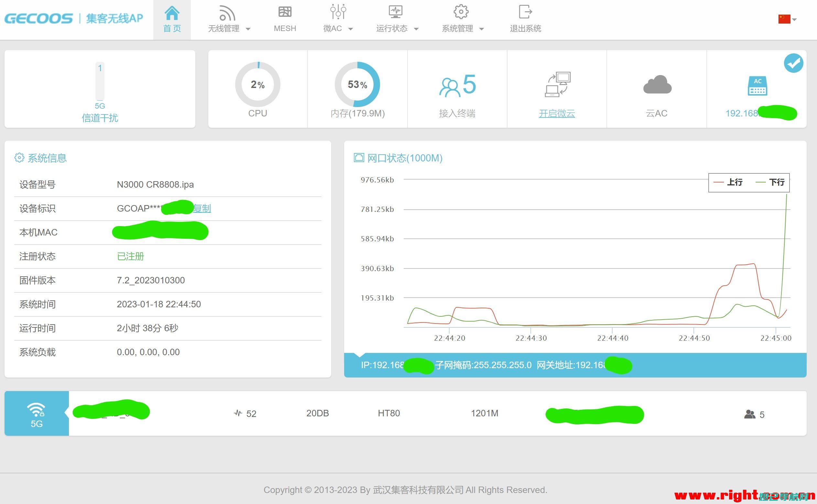Click the 已注册 registration status

click(x=130, y=256)
